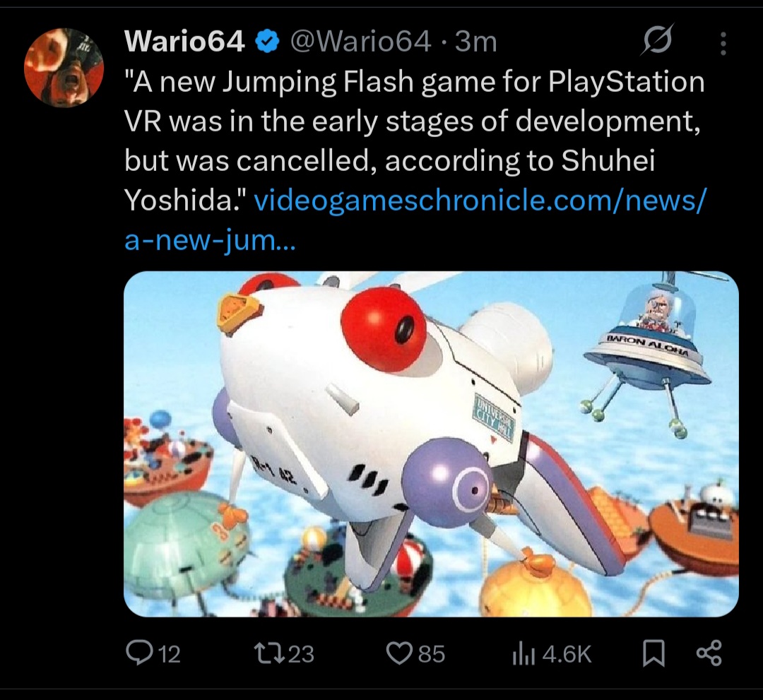
Task: Open the post by clicking its quote text
Action: [x=415, y=140]
